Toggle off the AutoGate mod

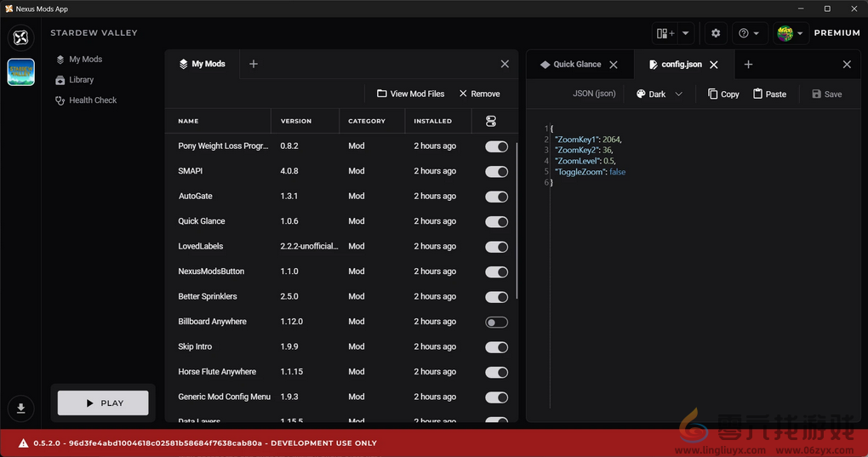click(x=496, y=197)
